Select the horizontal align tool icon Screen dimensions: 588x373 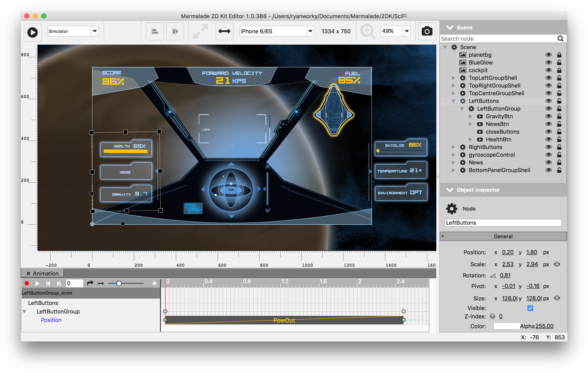point(155,31)
